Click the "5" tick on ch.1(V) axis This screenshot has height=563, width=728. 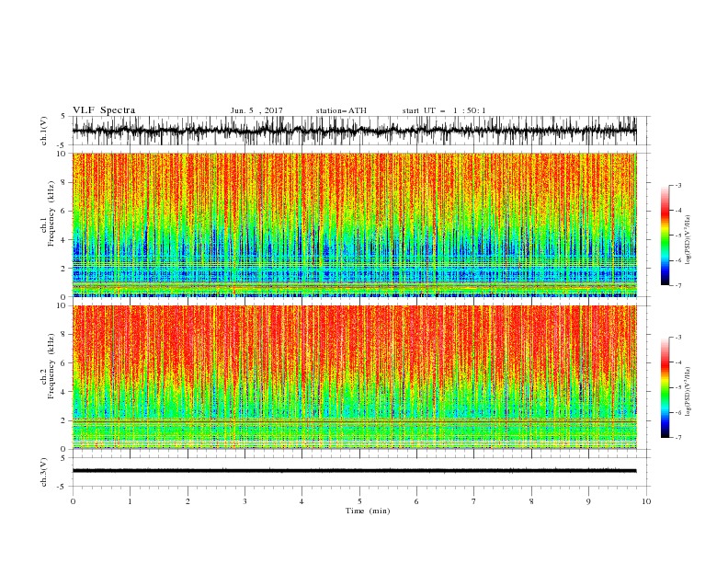[63, 116]
